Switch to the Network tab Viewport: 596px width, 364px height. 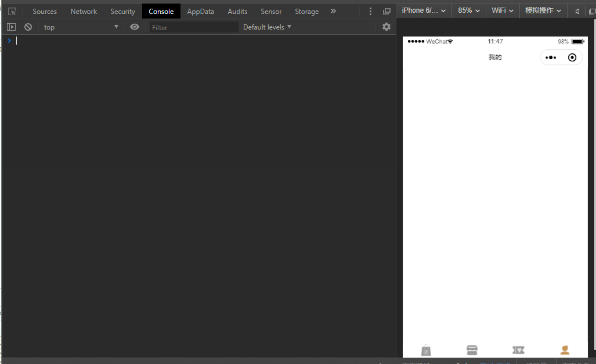84,12
